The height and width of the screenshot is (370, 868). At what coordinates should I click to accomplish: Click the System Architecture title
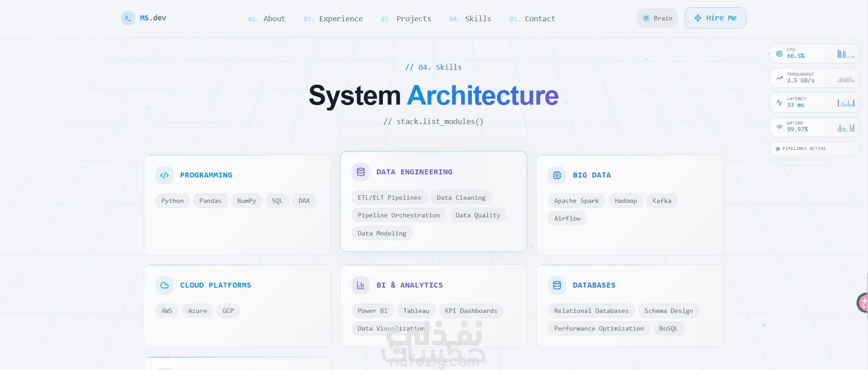(x=434, y=96)
